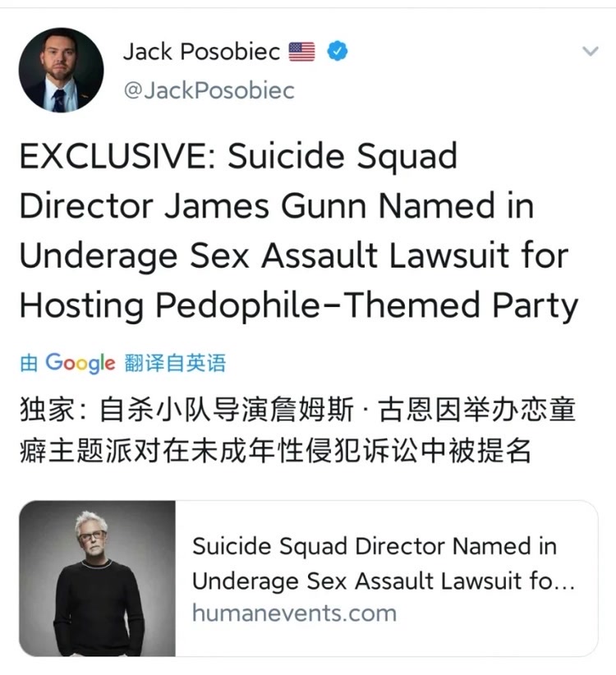The height and width of the screenshot is (675, 616).
Task: Click the 由 character before Google
Action: point(29,363)
